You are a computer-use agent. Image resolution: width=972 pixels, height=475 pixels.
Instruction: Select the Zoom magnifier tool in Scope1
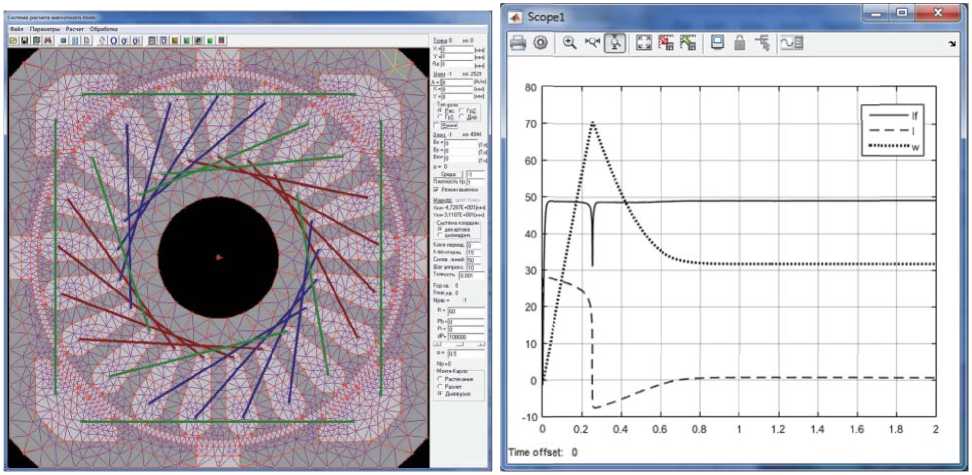570,43
